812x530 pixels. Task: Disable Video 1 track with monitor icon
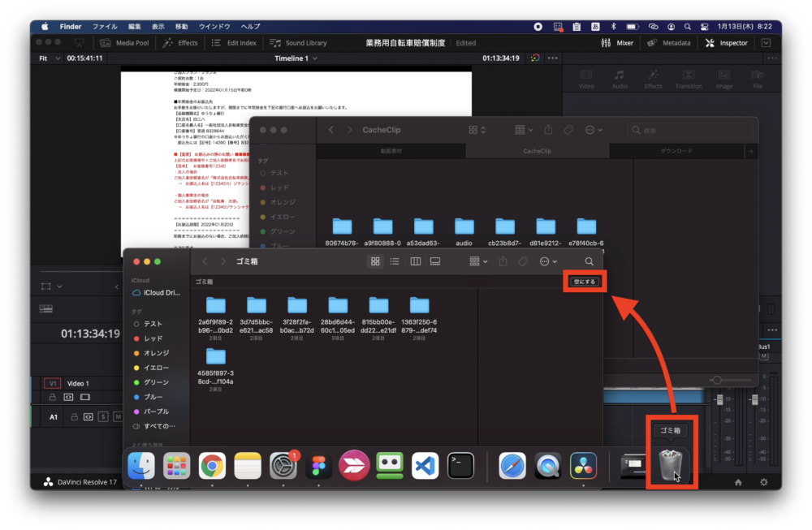point(85,397)
